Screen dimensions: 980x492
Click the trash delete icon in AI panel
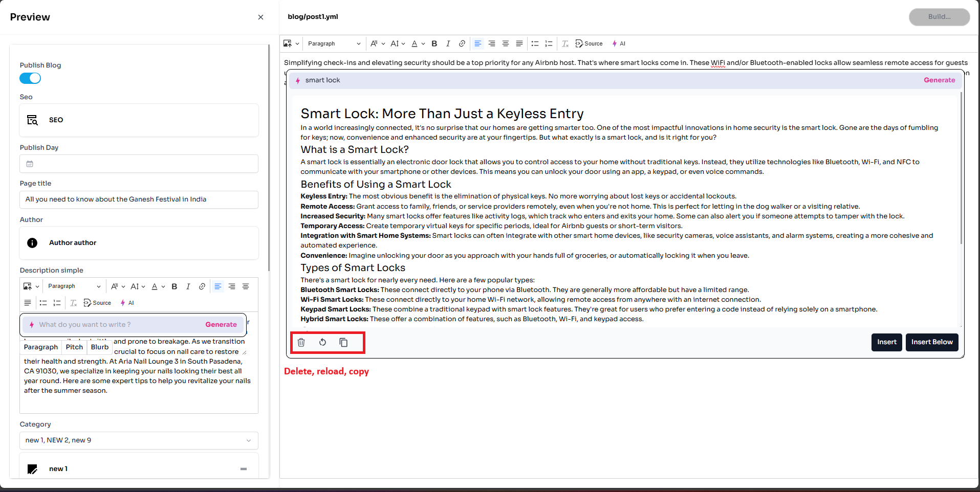click(301, 342)
